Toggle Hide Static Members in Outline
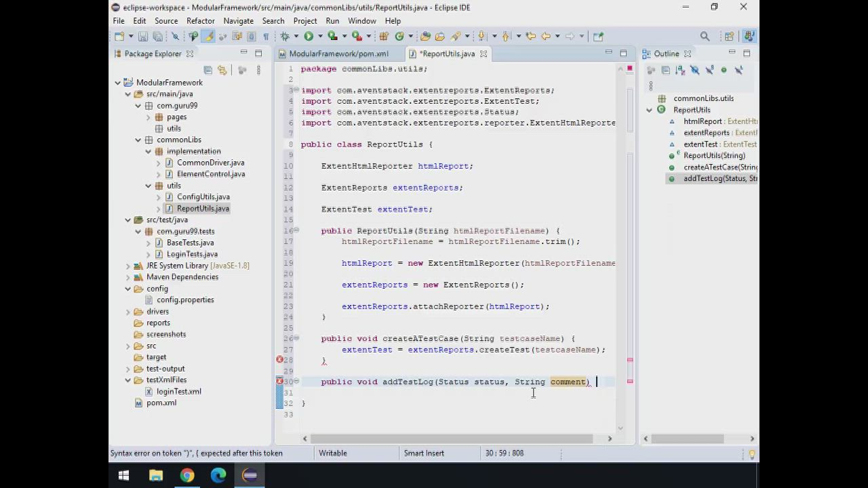This screenshot has height=488, width=868. pyautogui.click(x=709, y=70)
